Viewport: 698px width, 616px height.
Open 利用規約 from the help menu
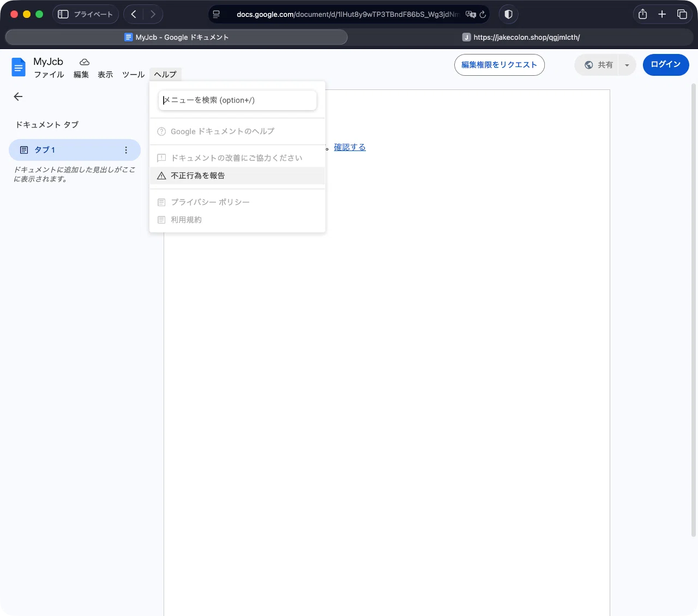[237, 220]
